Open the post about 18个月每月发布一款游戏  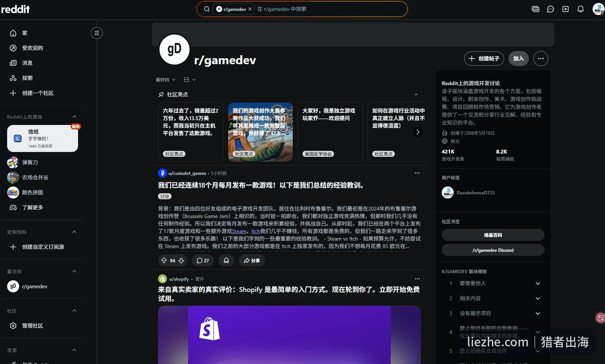(261, 185)
